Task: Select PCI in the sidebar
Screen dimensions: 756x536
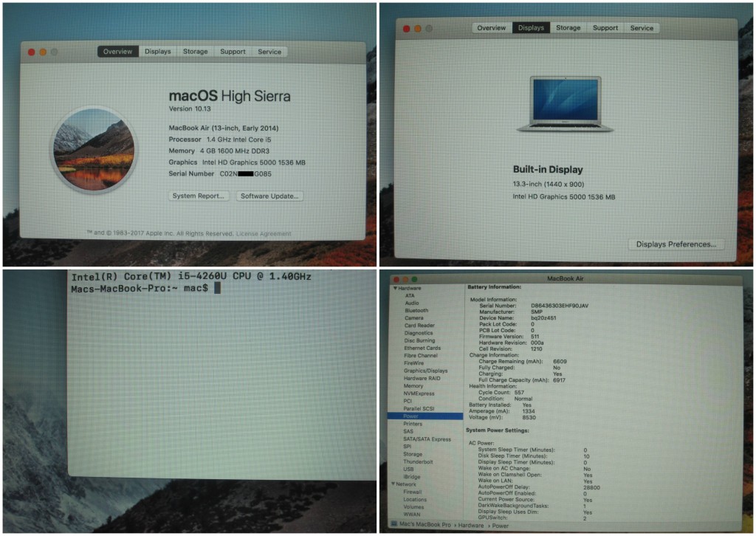Action: tap(408, 401)
